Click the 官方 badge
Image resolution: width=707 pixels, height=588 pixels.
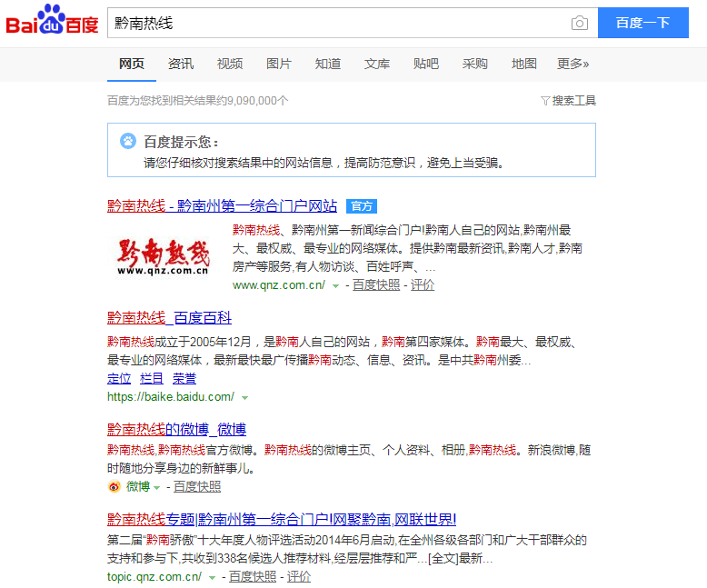[x=362, y=206]
